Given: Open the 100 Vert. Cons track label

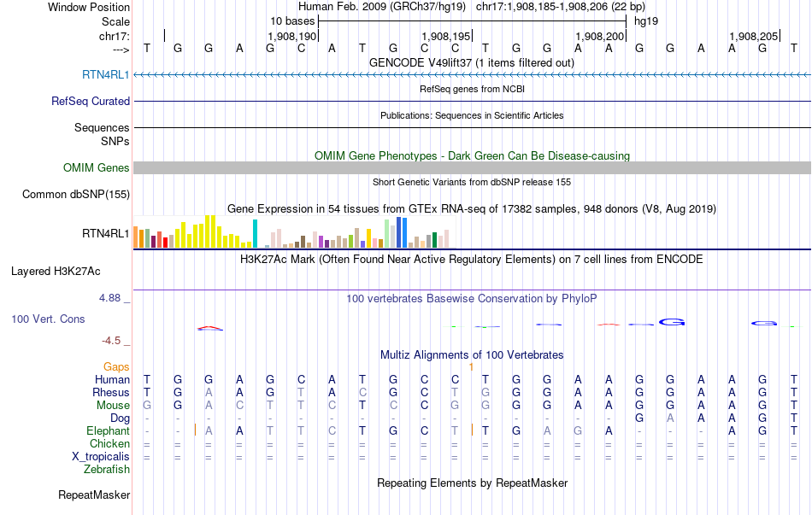Looking at the screenshot, I should coord(48,319).
